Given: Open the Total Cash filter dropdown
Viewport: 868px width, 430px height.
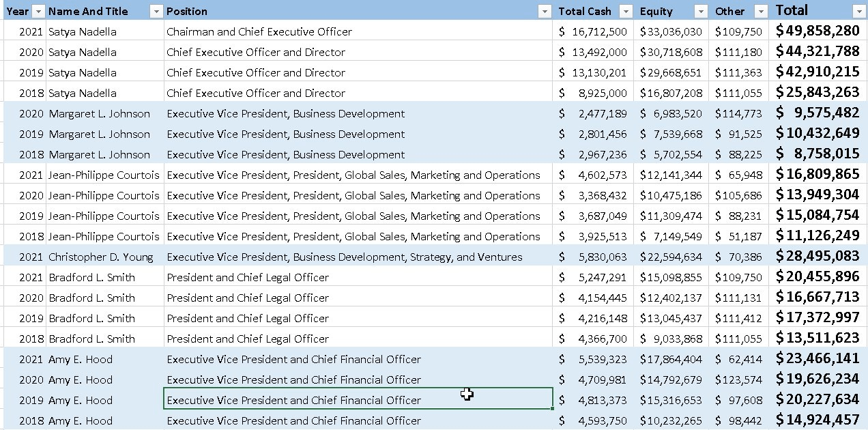Looking at the screenshot, I should coord(626,12).
